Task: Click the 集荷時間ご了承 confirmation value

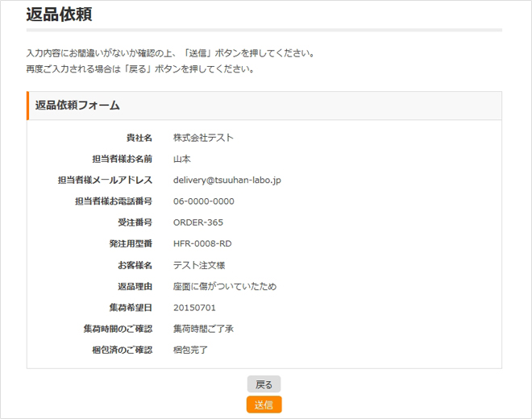Action: 203,329
